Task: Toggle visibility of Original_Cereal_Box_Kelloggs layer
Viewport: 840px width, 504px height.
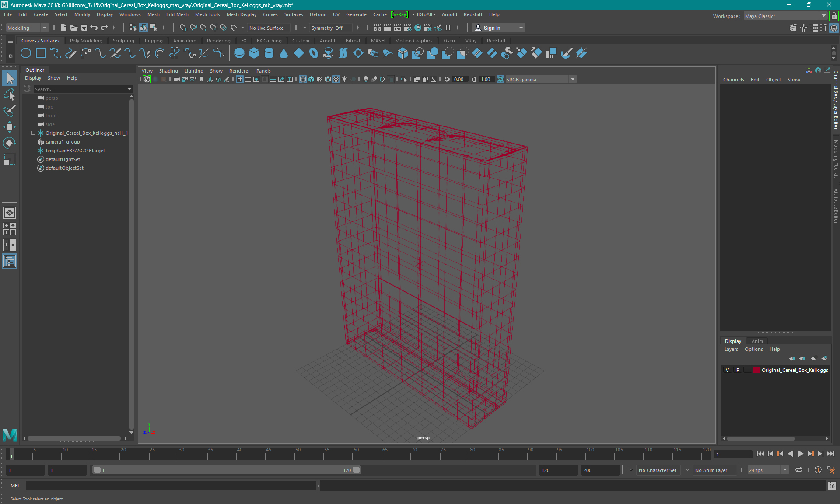Action: click(728, 370)
